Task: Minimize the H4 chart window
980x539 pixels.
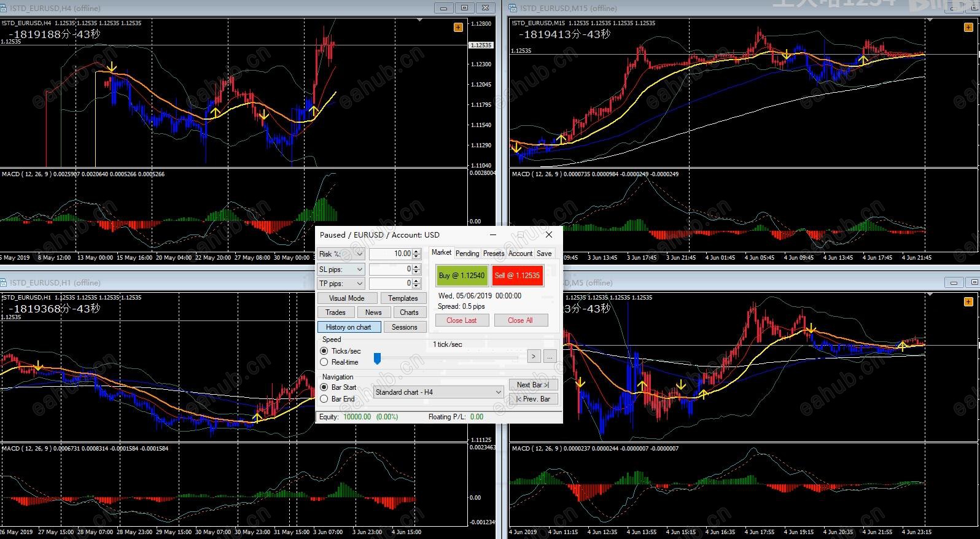Action: tap(444, 8)
